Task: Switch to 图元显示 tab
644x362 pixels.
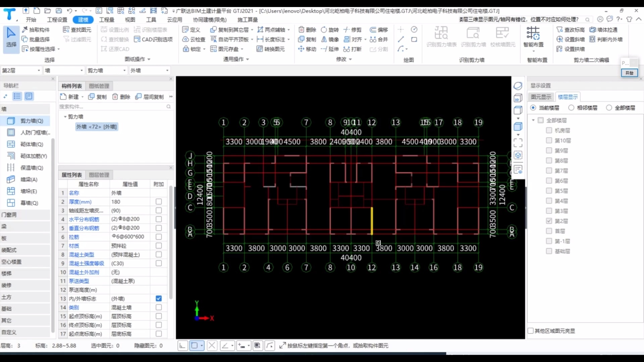Action: [541, 97]
